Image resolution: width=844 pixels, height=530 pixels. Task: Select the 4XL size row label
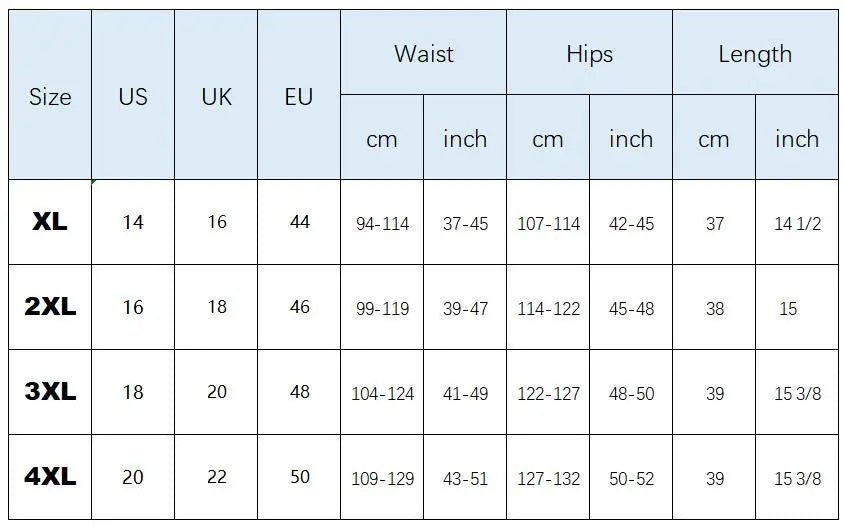coord(50,477)
